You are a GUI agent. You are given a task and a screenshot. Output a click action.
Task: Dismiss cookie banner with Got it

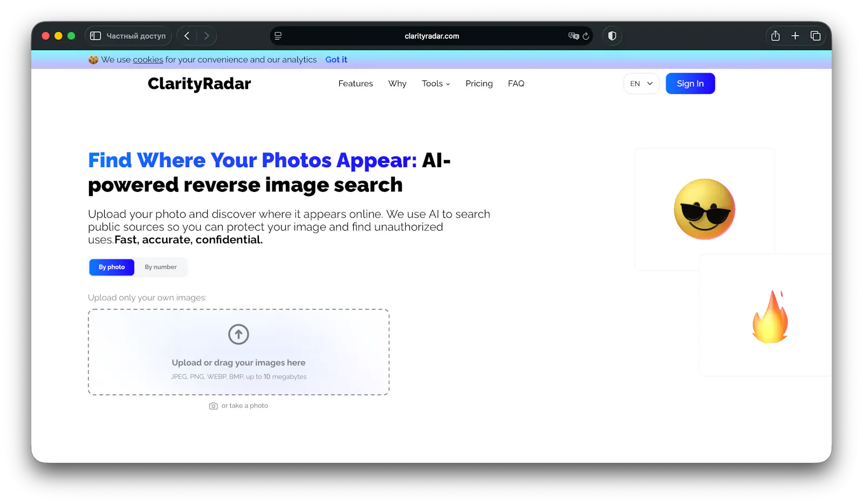click(336, 60)
